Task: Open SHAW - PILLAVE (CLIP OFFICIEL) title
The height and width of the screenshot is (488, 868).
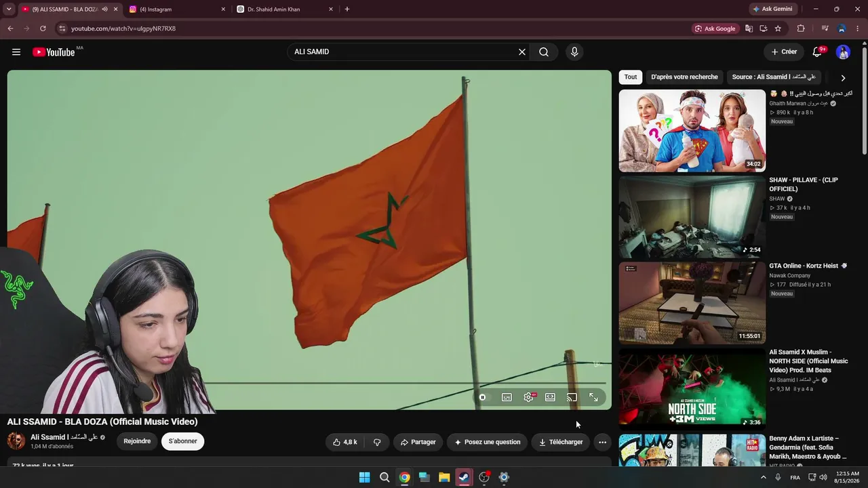Action: point(804,184)
